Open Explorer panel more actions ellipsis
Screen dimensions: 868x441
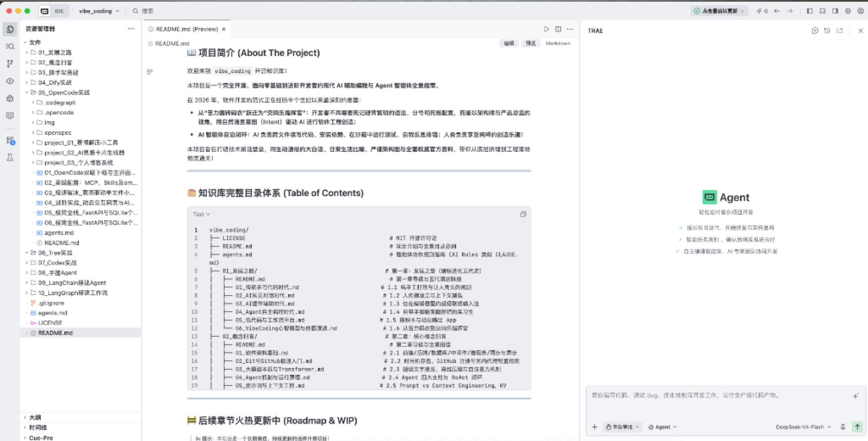pyautogui.click(x=131, y=29)
